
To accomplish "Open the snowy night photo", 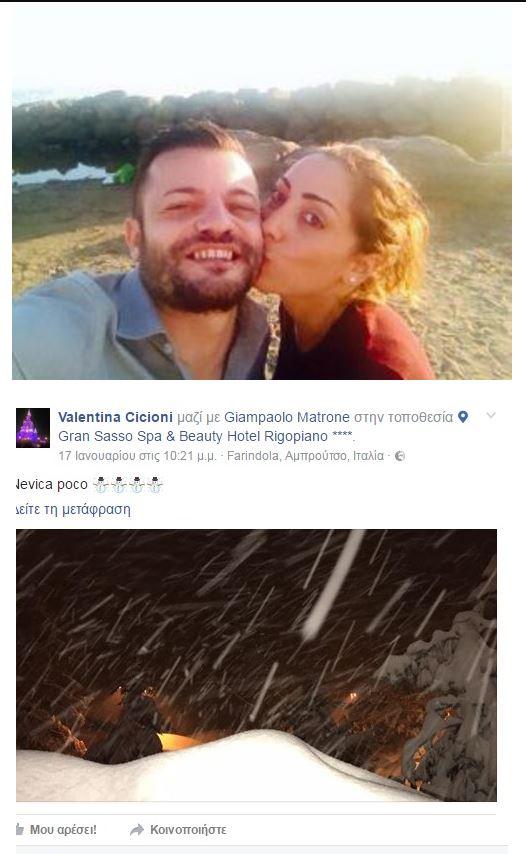I will click(256, 665).
